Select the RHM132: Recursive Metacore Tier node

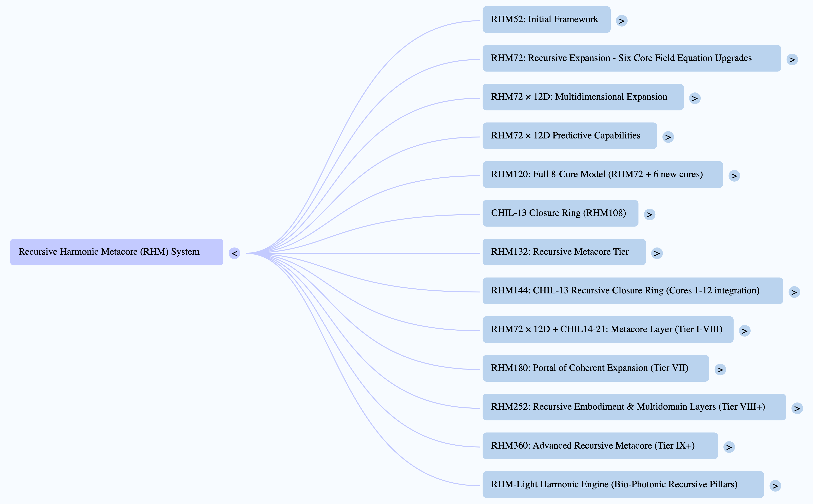tap(564, 252)
